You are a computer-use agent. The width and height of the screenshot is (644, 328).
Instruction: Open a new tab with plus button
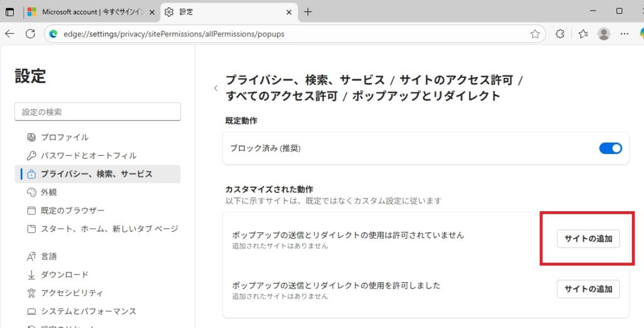pos(308,12)
